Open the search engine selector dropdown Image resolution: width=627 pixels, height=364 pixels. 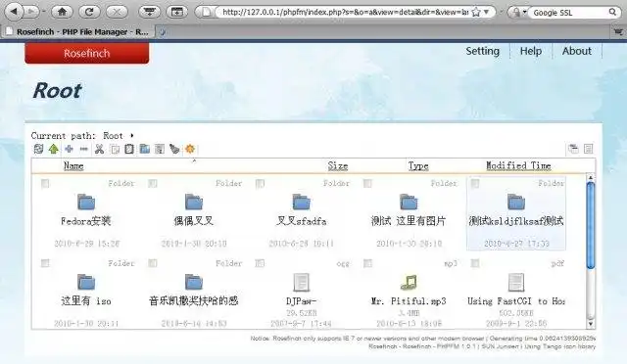tap(518, 12)
